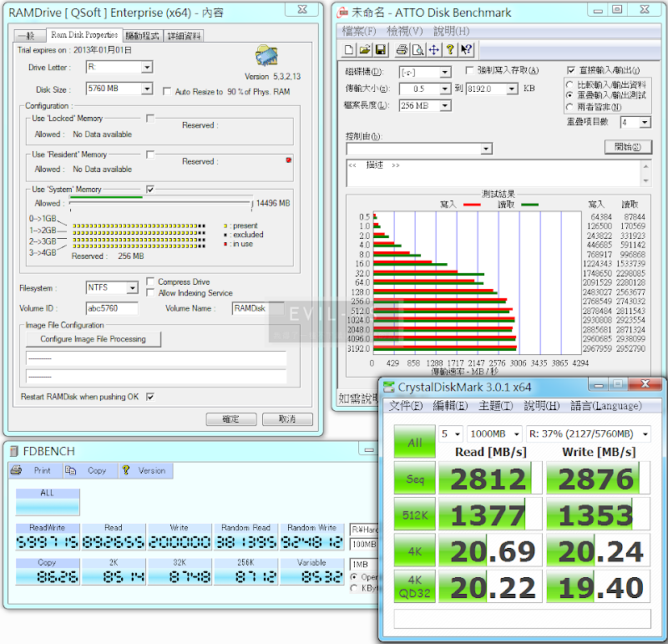The image size is (668, 644).
Task: Open the Filesystem NTFS dropdown
Action: (133, 287)
